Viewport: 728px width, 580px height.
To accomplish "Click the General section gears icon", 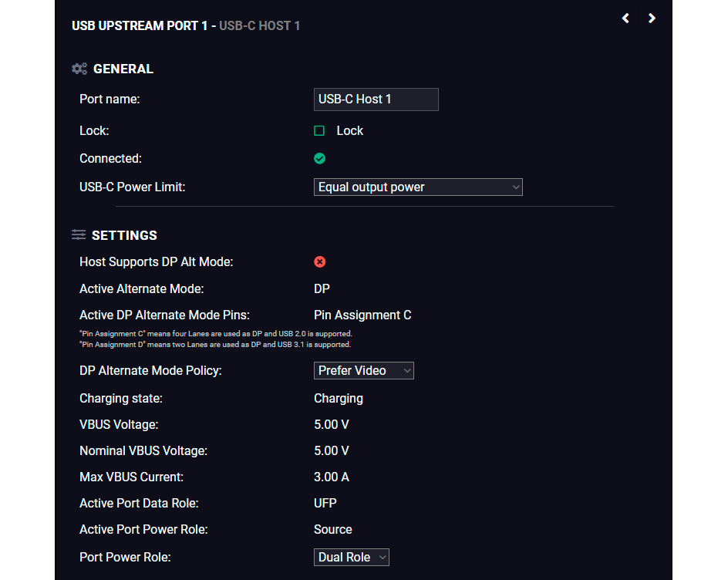I will pyautogui.click(x=79, y=69).
